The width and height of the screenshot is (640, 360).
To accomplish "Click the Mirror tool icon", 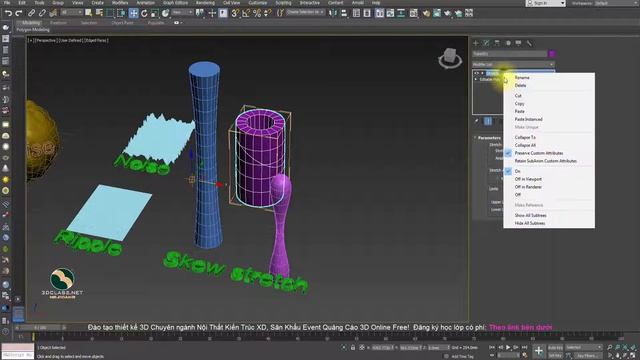I will click(x=333, y=13).
